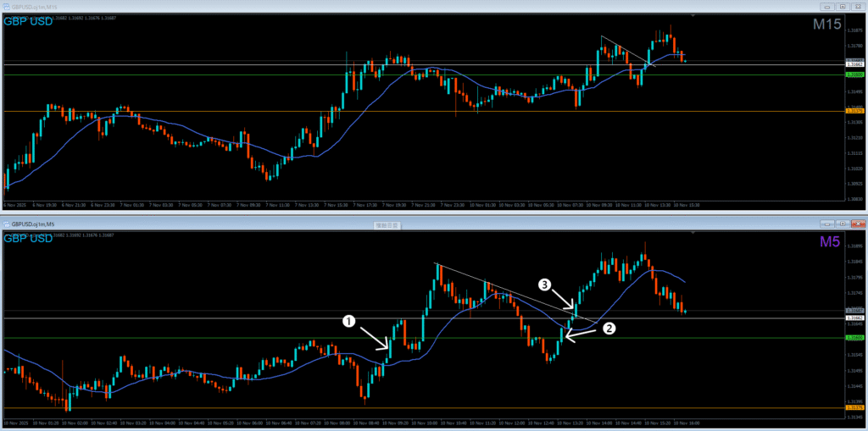Click the 1.31845 value on M5 price scale
The height and width of the screenshot is (431, 868).
(x=854, y=262)
